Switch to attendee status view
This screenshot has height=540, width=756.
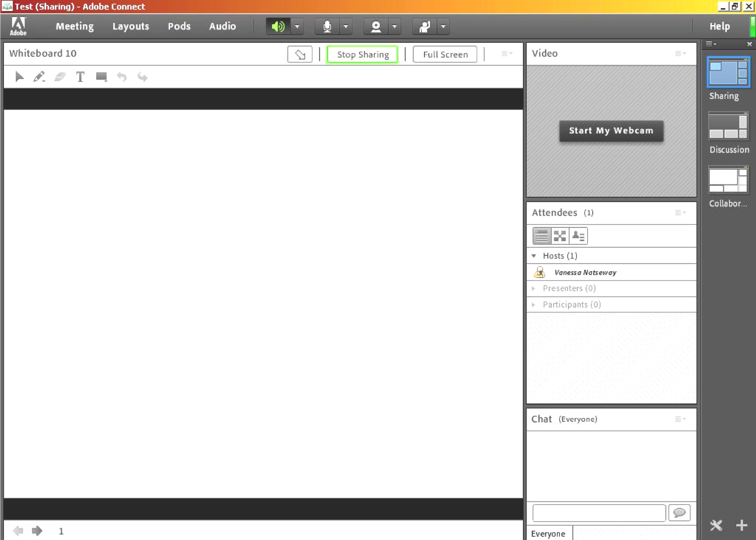coord(578,236)
